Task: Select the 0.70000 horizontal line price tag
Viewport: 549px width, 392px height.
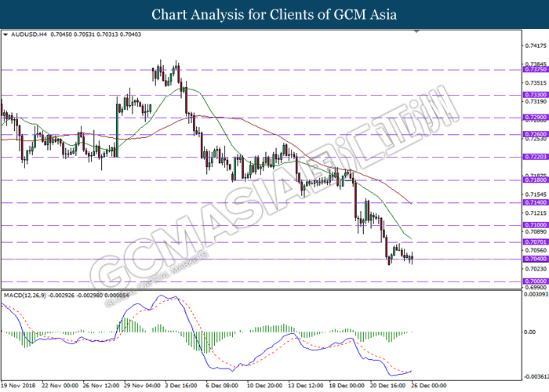Action: 536,281
